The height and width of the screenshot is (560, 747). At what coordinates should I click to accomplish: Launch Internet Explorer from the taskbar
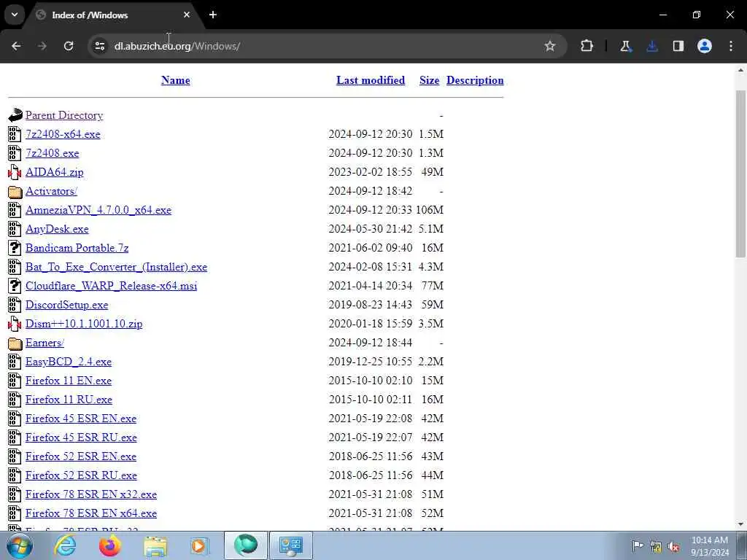[x=65, y=545]
